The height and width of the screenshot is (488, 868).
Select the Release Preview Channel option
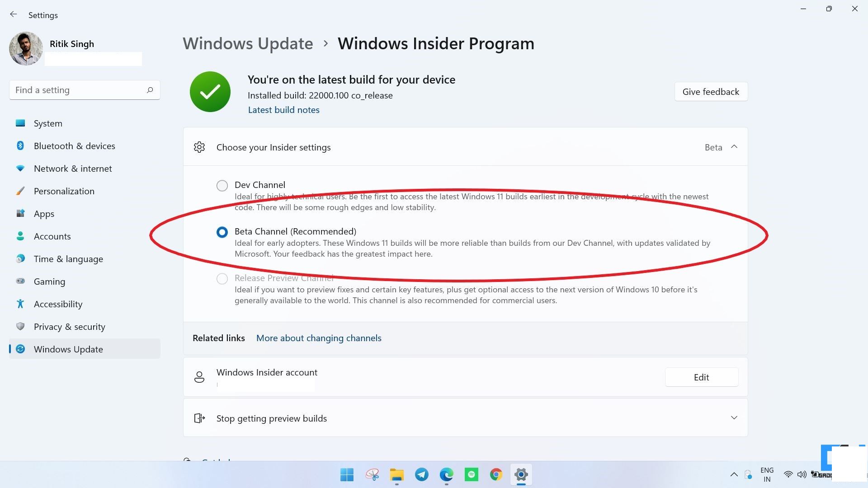point(222,278)
